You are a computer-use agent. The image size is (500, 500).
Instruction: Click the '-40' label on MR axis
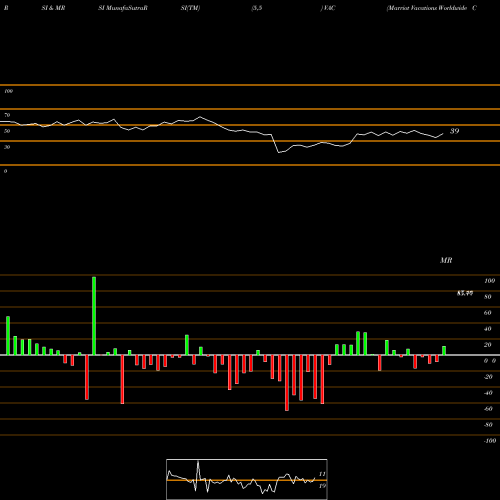(488, 393)
